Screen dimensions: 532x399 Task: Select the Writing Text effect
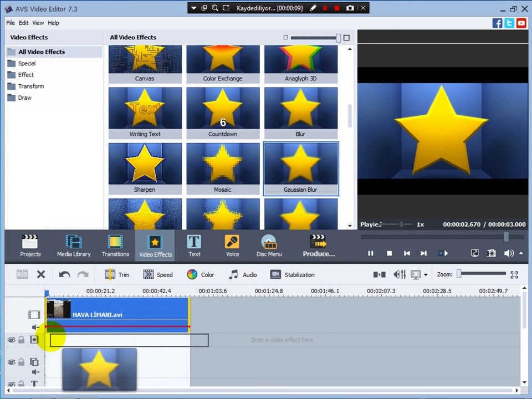pyautogui.click(x=145, y=113)
